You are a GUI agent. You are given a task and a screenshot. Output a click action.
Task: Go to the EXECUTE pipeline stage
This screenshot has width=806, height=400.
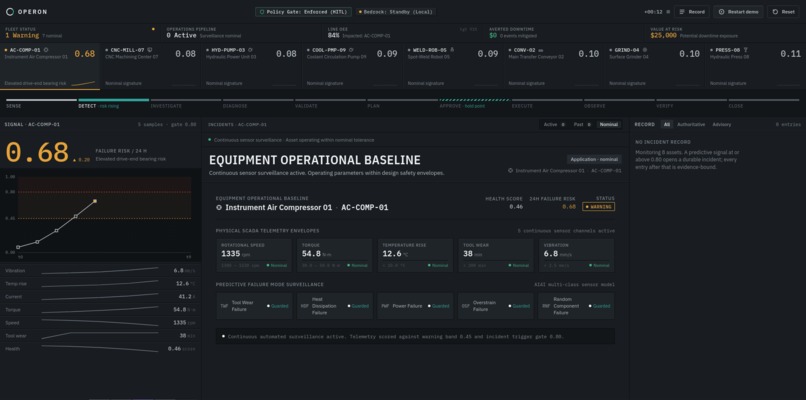point(547,103)
